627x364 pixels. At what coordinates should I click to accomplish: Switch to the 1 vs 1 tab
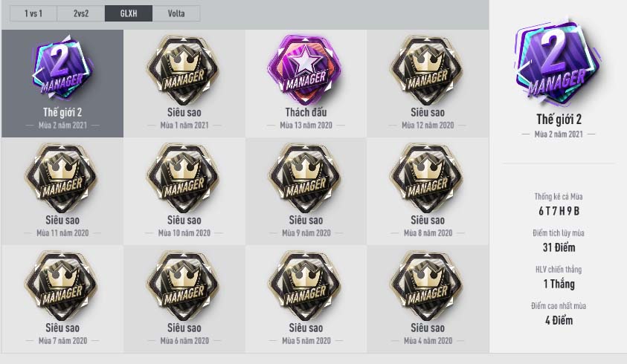pyautogui.click(x=33, y=13)
